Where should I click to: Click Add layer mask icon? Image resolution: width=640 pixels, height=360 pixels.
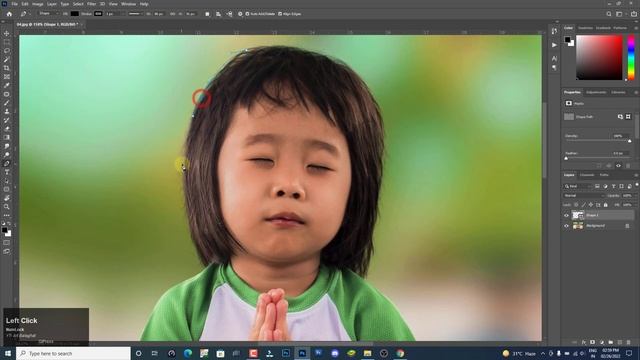click(x=593, y=342)
